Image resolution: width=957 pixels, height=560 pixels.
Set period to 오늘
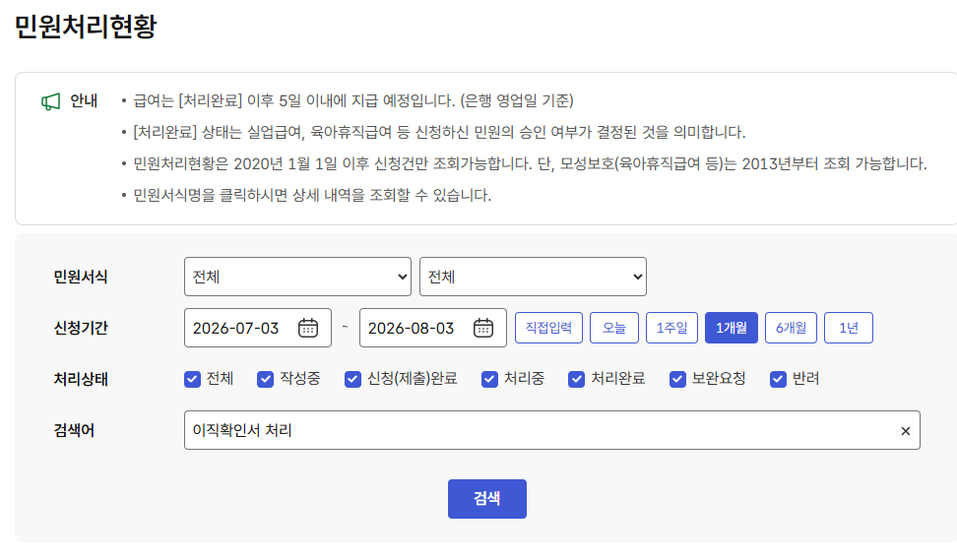tap(614, 328)
